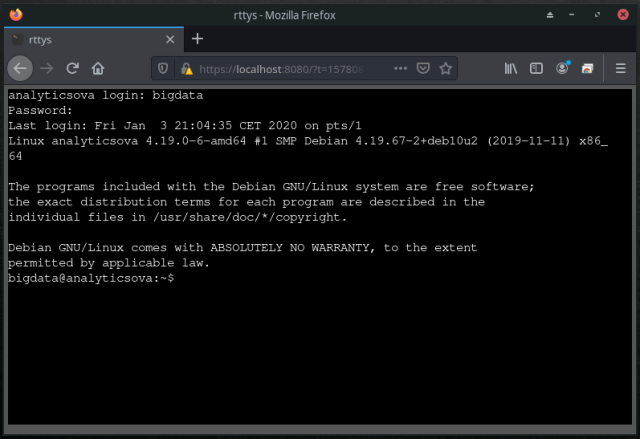Open the Firefox home page

pos(98,69)
